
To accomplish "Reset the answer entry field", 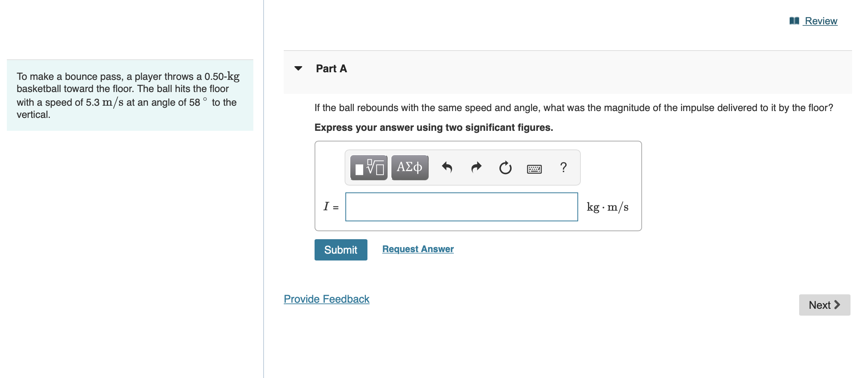I will click(504, 167).
